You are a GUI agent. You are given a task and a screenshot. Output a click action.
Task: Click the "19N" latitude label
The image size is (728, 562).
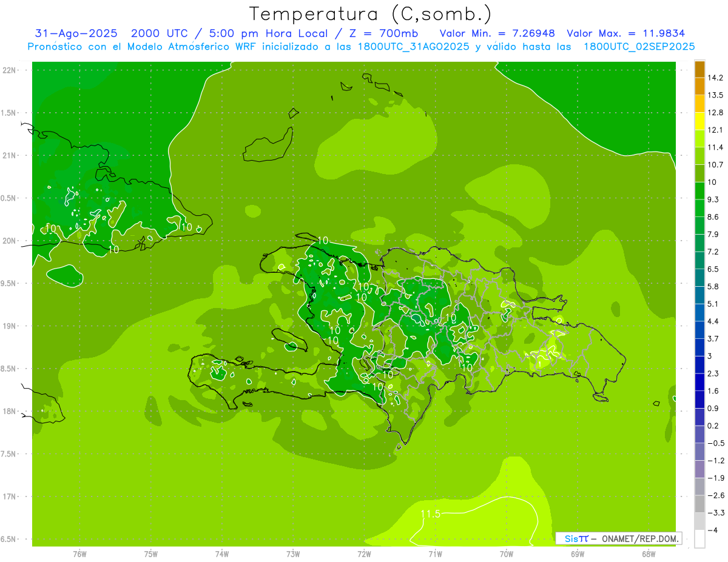click(10, 326)
